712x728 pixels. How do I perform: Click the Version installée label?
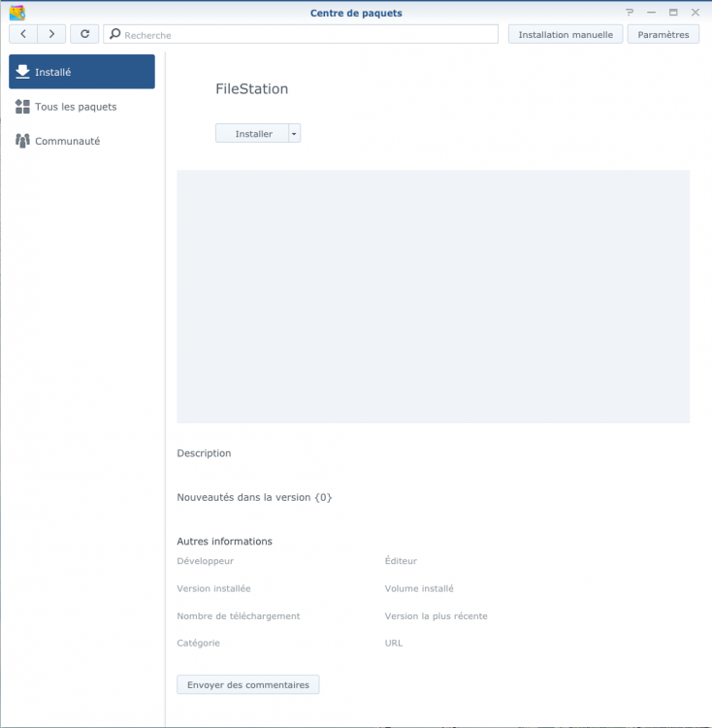coord(213,588)
